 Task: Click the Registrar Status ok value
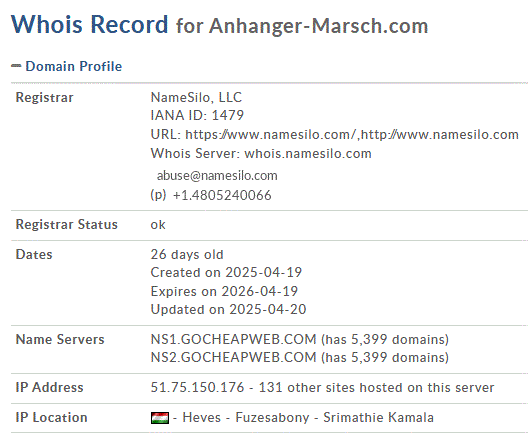pyautogui.click(x=158, y=225)
